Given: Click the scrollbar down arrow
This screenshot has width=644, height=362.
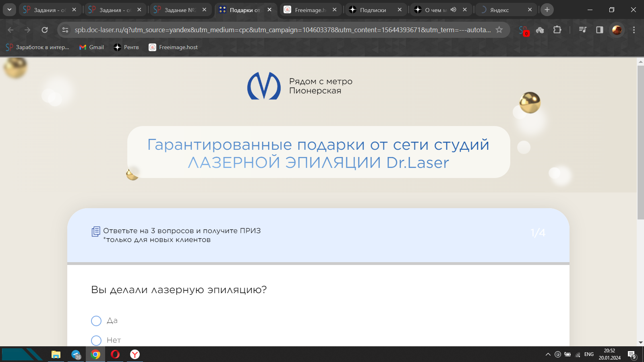Looking at the screenshot, I should coord(640,343).
